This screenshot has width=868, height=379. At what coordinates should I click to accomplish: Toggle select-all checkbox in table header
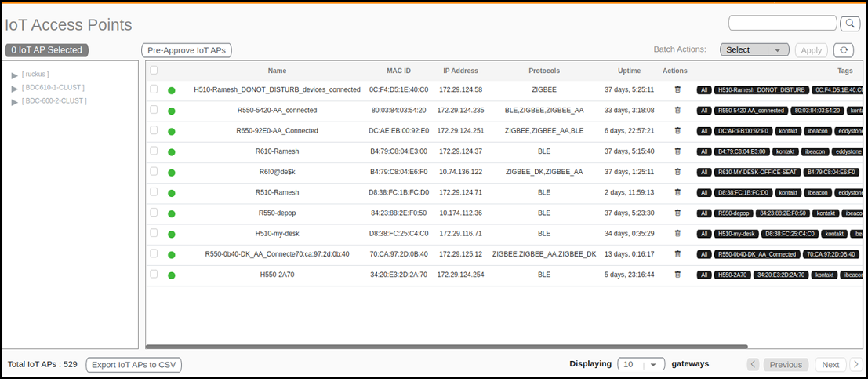154,70
